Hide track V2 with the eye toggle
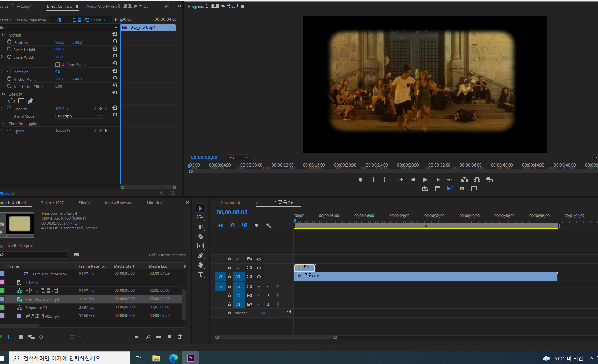This screenshot has width=598, height=364. click(259, 268)
